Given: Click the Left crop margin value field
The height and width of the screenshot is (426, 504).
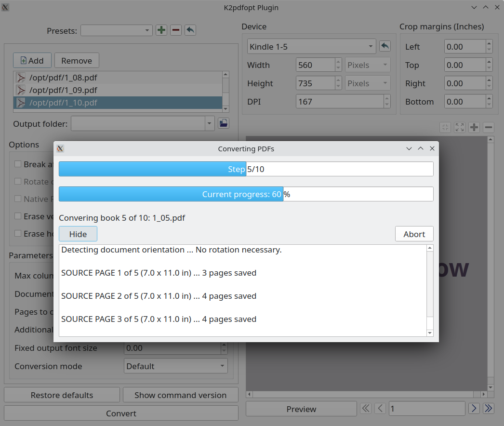Looking at the screenshot, I should tap(465, 47).
